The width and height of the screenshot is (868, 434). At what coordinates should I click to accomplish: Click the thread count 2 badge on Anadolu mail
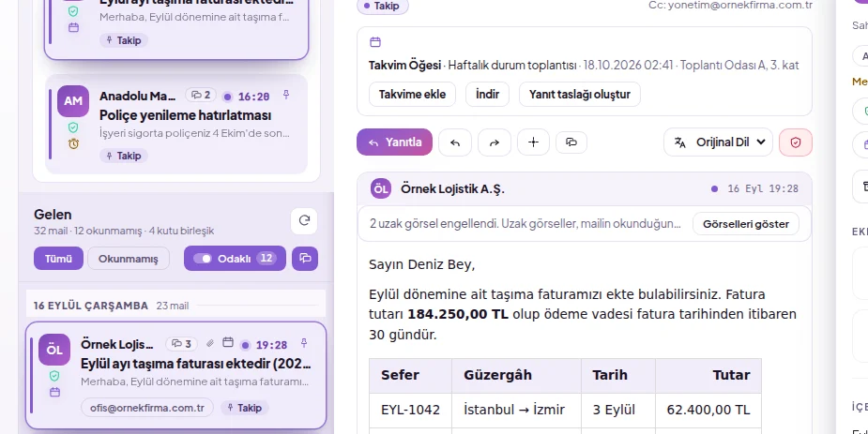pyautogui.click(x=201, y=95)
